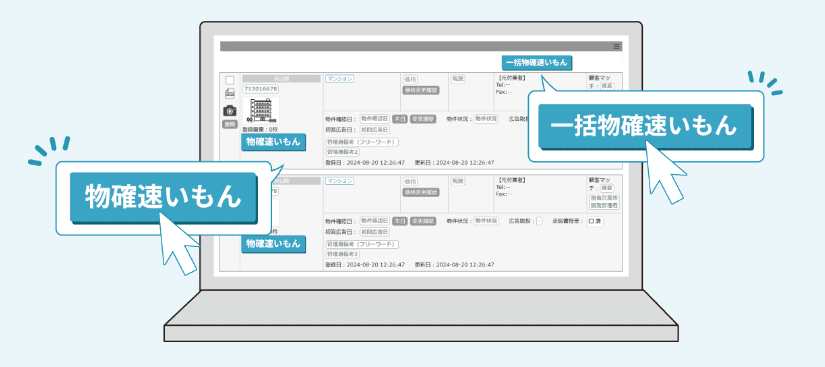Click the small 物確速いもん button under 登録画像：0枚
Viewport: 825px width, 367px height.
273,142
